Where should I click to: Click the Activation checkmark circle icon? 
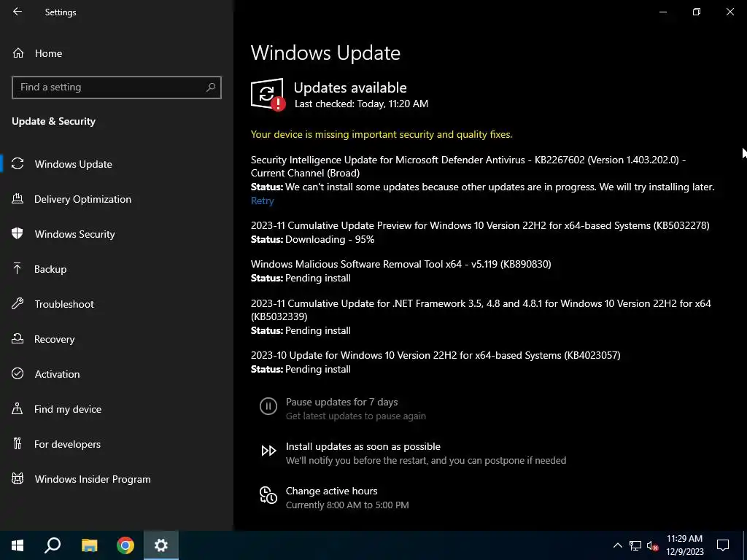tap(18, 373)
